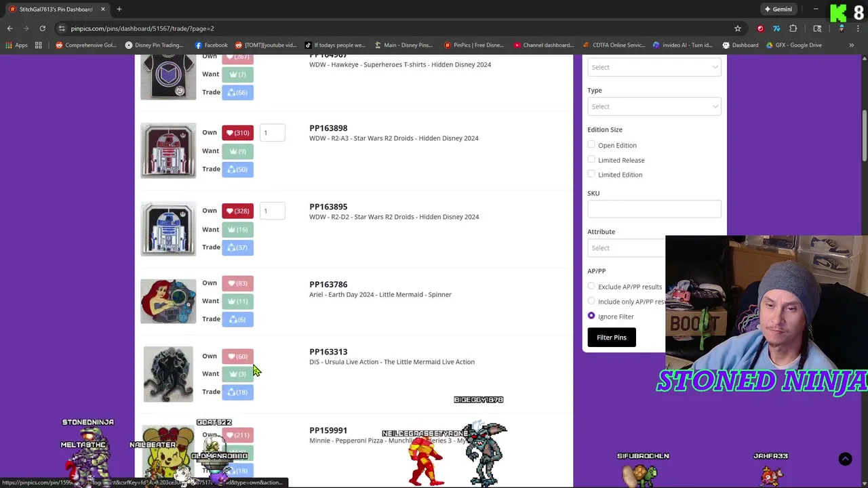
Task: Click the Own heart button showing (211)
Action: (237, 435)
